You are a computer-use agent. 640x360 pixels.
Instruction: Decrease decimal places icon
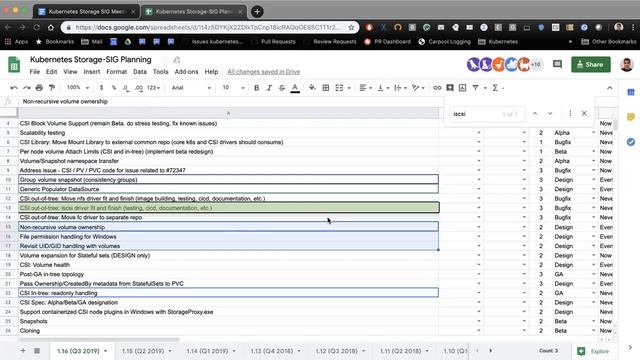coord(126,88)
